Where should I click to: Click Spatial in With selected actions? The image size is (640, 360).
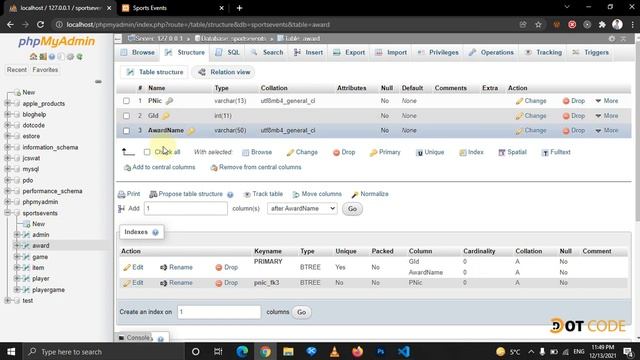coord(512,152)
